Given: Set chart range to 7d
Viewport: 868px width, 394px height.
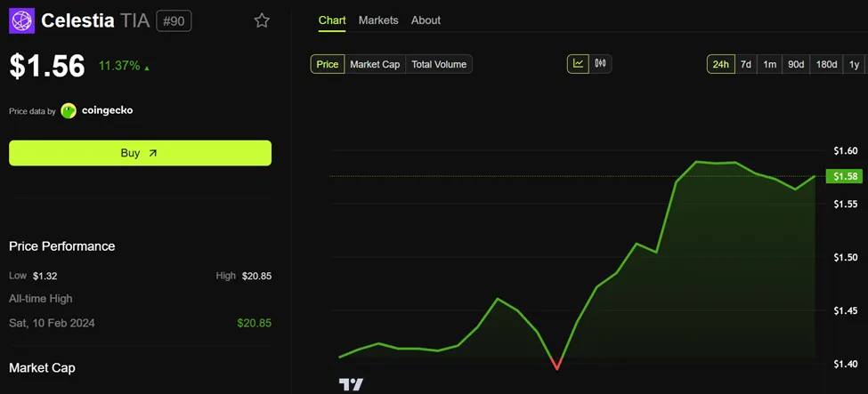Looking at the screenshot, I should 746,64.
